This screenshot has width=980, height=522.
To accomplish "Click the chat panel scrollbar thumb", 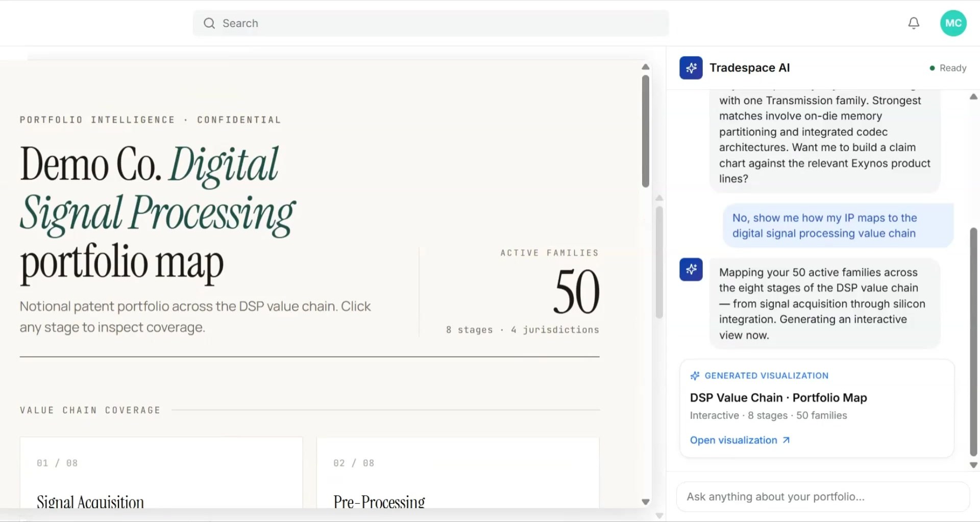I will 973,342.
